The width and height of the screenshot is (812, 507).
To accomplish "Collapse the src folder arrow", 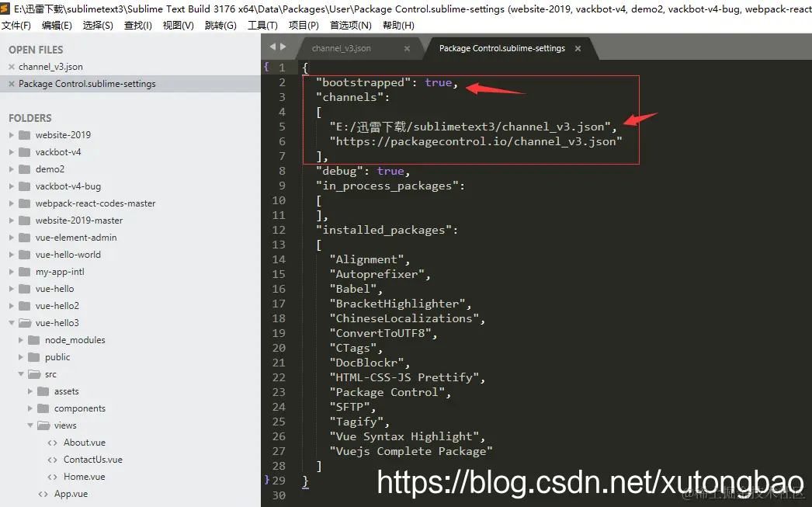I will [x=21, y=374].
